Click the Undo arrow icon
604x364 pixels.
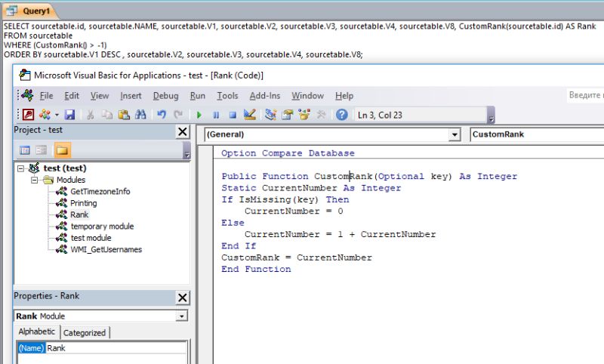(162, 115)
